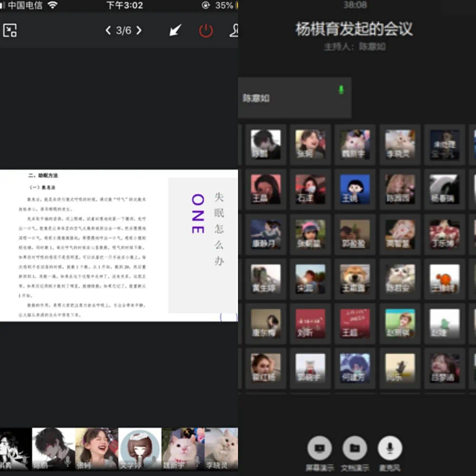The height and width of the screenshot is (476, 476).
Task: Go to next page with right chevron
Action: [x=139, y=30]
